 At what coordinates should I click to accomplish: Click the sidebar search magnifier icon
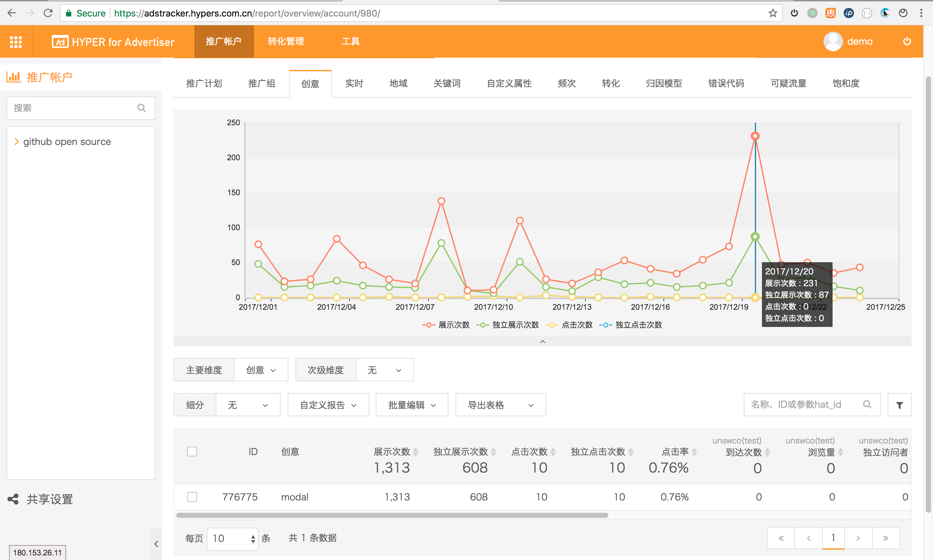click(142, 108)
